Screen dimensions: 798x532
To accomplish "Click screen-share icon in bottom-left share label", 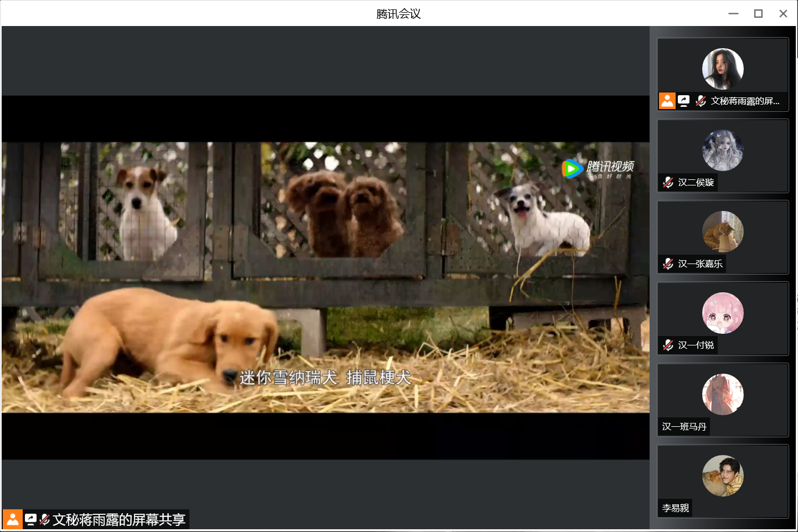I will click(x=31, y=519).
